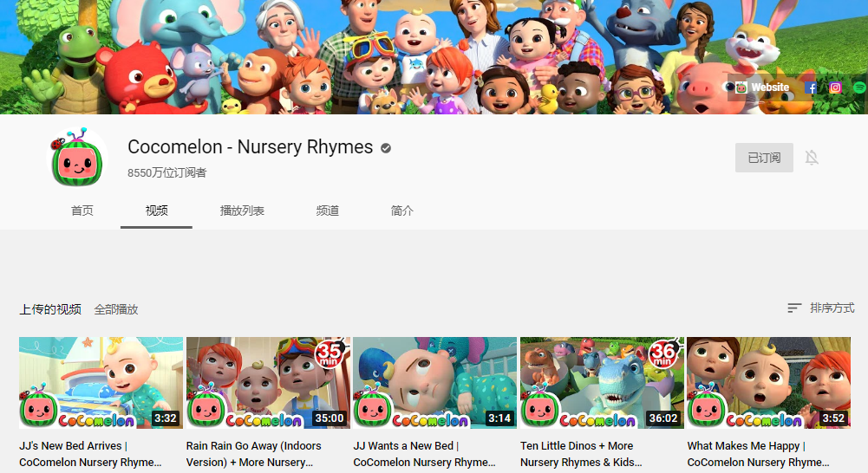Click the 3:52 duration badge
Viewport: 868px width, 473px height.
[x=833, y=418]
